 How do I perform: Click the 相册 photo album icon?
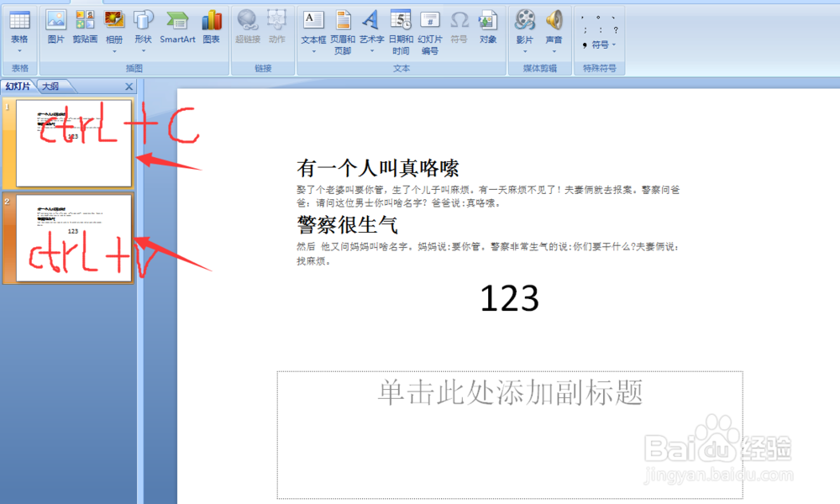(114, 27)
